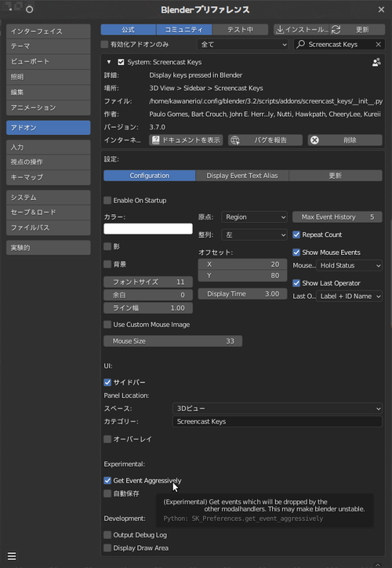Click the バグを報告 report bug button

pyautogui.click(x=265, y=140)
